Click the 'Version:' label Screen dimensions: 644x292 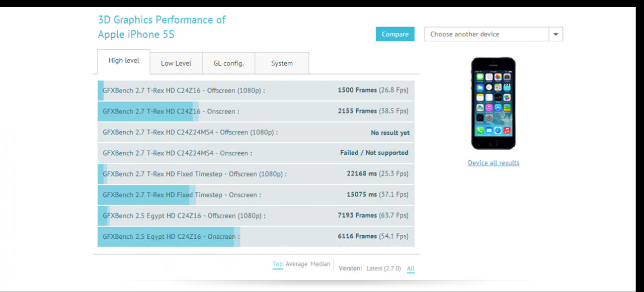click(350, 268)
